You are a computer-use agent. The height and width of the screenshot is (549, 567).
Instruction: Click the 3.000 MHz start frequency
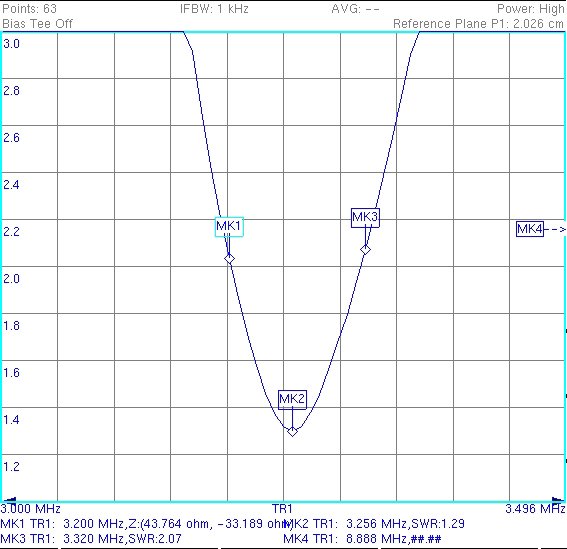point(30,509)
